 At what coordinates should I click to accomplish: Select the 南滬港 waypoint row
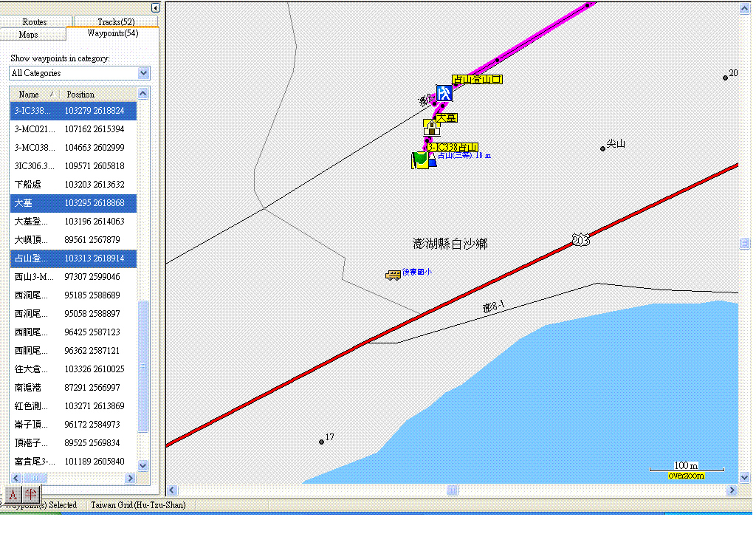coord(73,388)
